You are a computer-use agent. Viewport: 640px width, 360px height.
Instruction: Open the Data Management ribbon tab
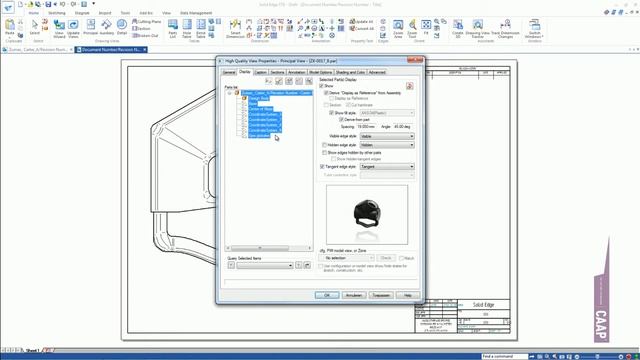[196, 13]
